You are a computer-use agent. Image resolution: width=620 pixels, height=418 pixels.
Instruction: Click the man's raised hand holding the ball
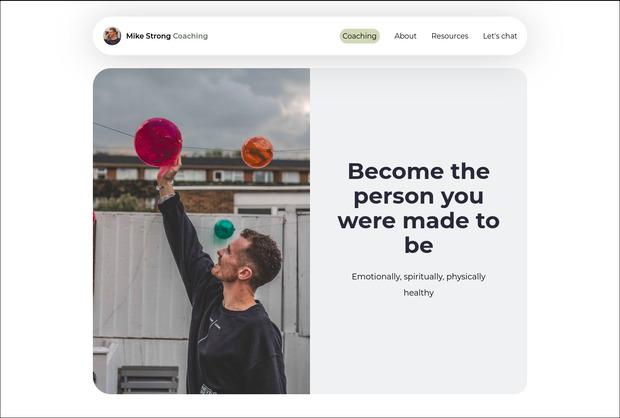[x=169, y=172]
